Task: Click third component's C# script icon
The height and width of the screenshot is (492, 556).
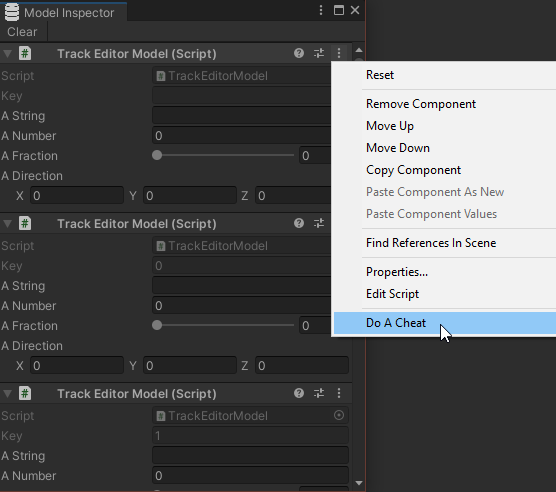Action: click(25, 393)
